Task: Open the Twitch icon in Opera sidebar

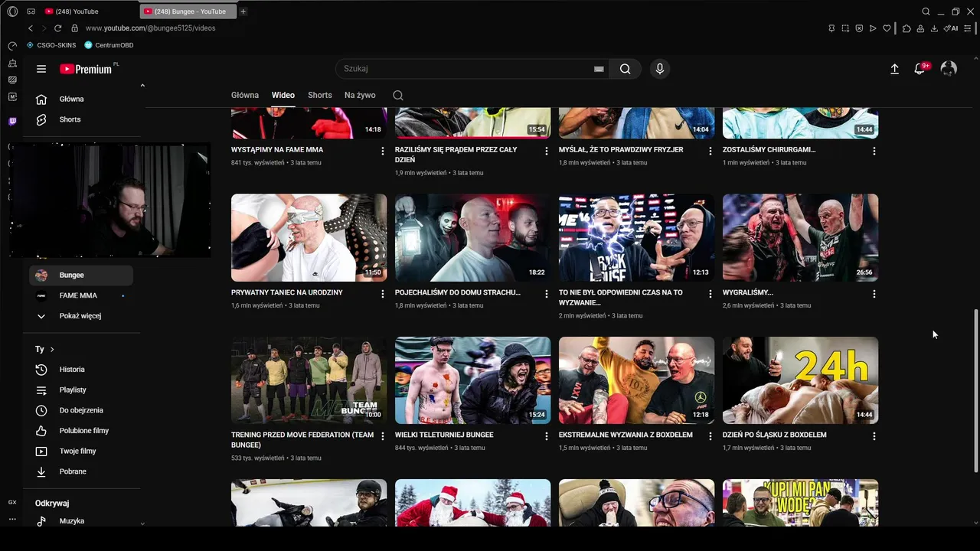Action: 12,121
